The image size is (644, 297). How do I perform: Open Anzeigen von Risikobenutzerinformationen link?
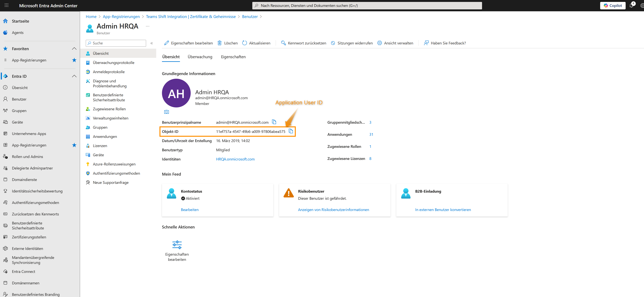point(333,209)
